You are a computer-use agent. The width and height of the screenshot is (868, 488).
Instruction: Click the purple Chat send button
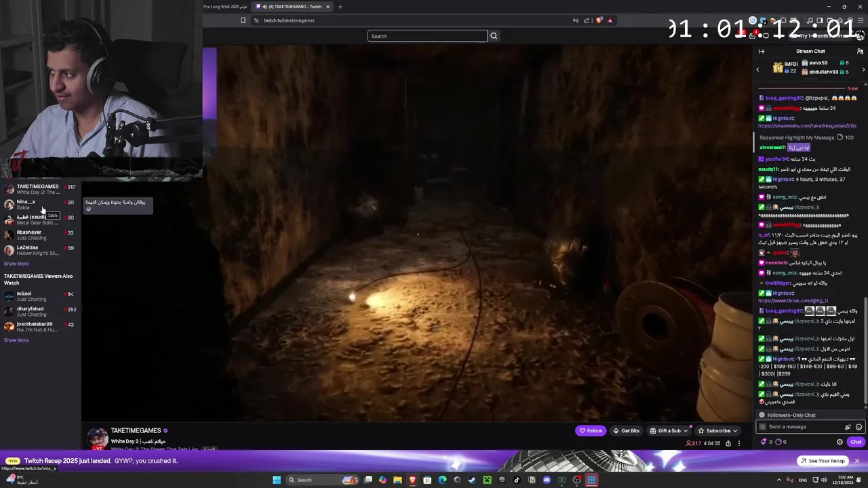pos(856,442)
